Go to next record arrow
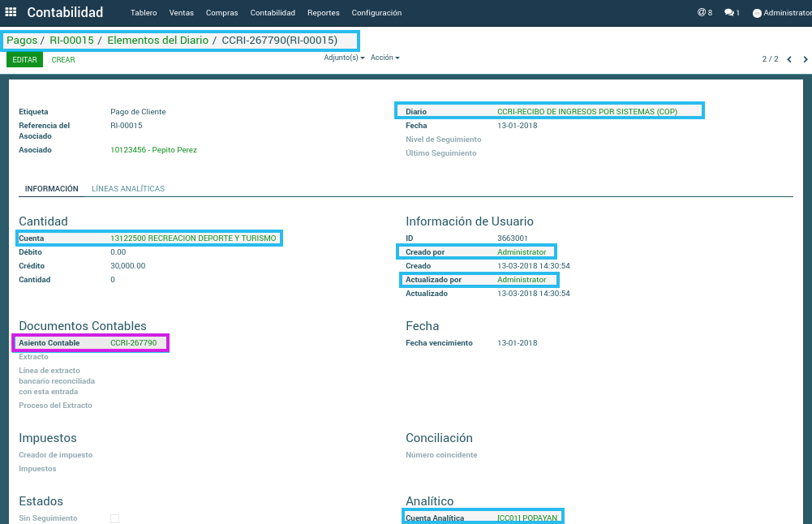Screen dimensions: 812x524 pos(805,59)
